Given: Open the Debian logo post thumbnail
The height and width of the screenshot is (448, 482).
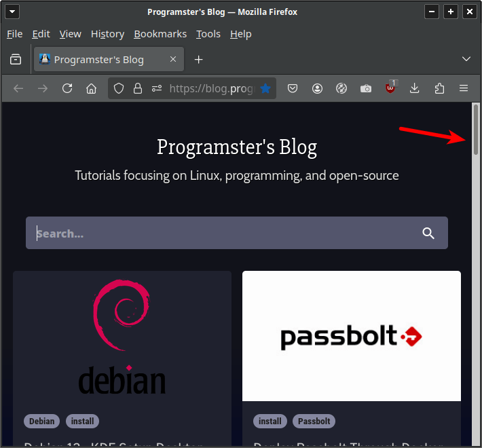Looking at the screenshot, I should coord(122,336).
